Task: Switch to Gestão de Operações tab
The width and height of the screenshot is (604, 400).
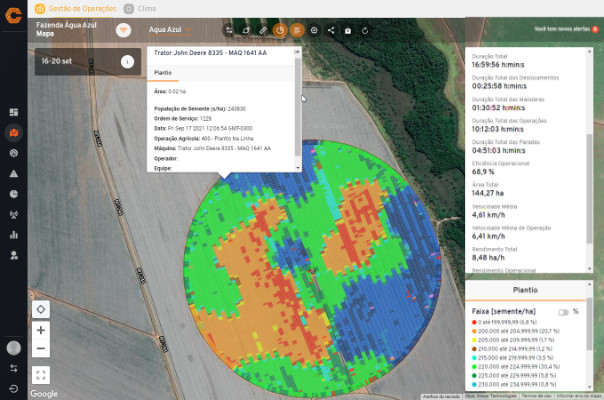Action: (76, 8)
